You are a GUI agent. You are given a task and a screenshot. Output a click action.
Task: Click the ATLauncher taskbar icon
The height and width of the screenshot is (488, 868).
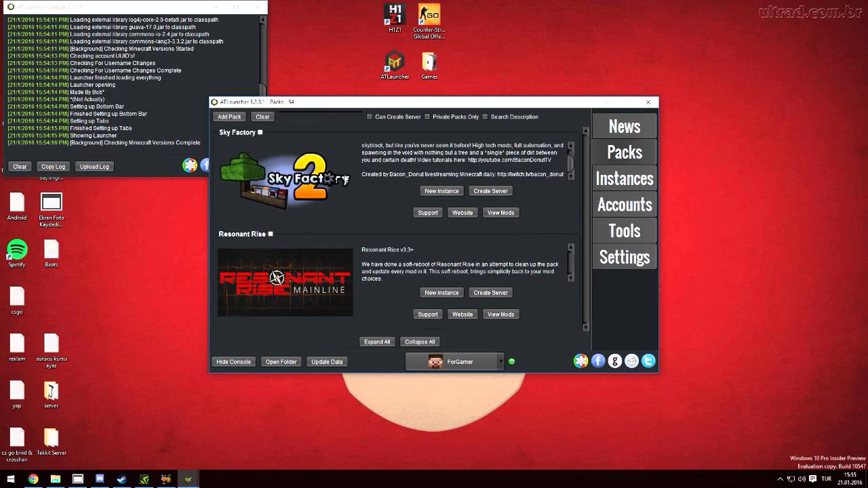point(189,479)
